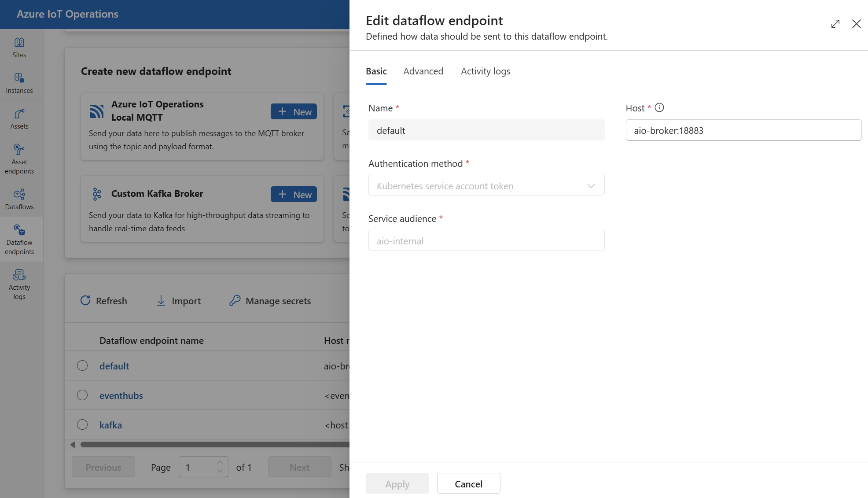Click Apply to save endpoint changes
868x498 pixels.
click(x=397, y=483)
